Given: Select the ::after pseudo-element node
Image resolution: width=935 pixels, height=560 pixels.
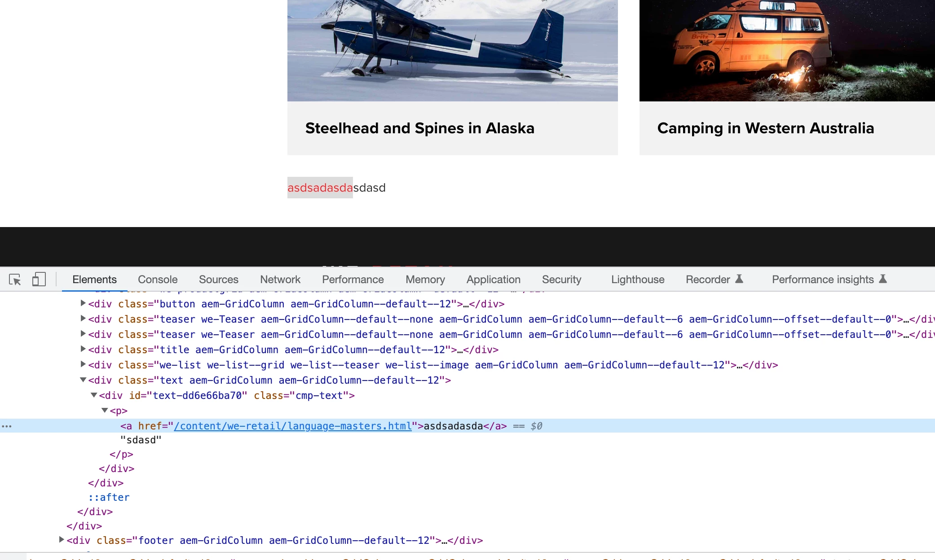Looking at the screenshot, I should (x=109, y=497).
